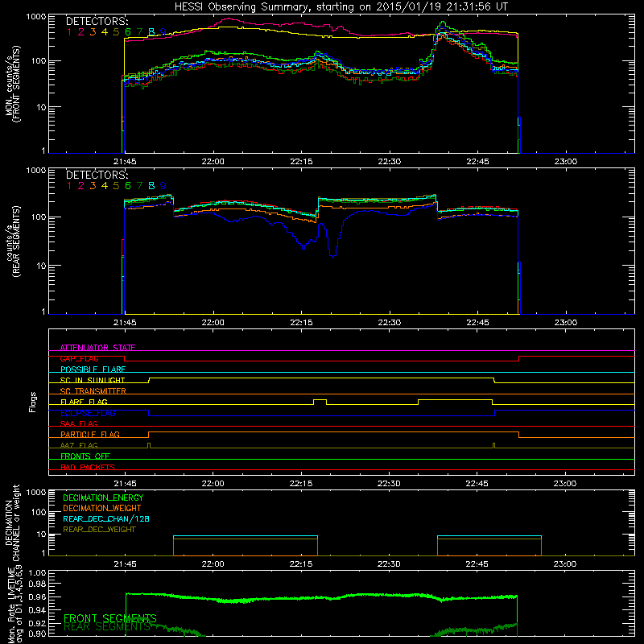Viewport: 644px width, 644px height.
Task: Click the POSSIBLE_FLARE flag label
Action: click(93, 369)
